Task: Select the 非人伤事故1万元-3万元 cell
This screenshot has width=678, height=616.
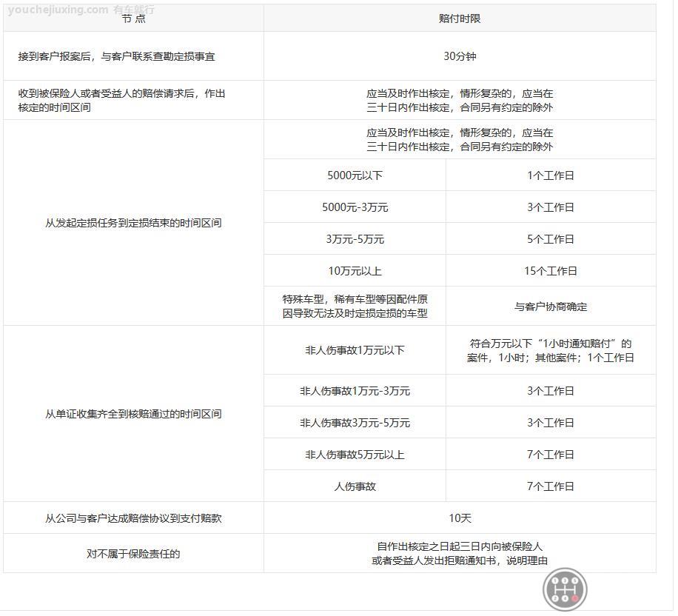Action: [355, 391]
